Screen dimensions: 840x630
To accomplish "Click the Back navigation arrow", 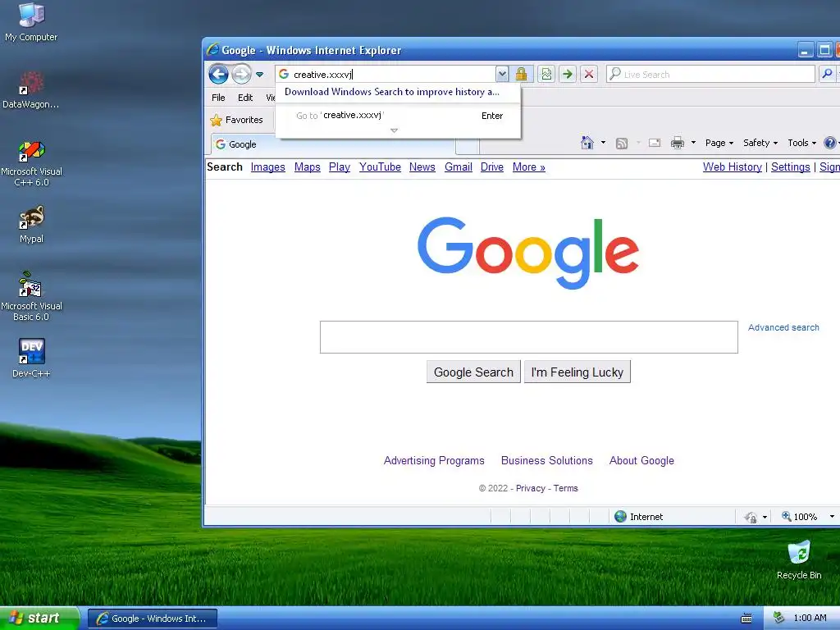I will point(218,74).
